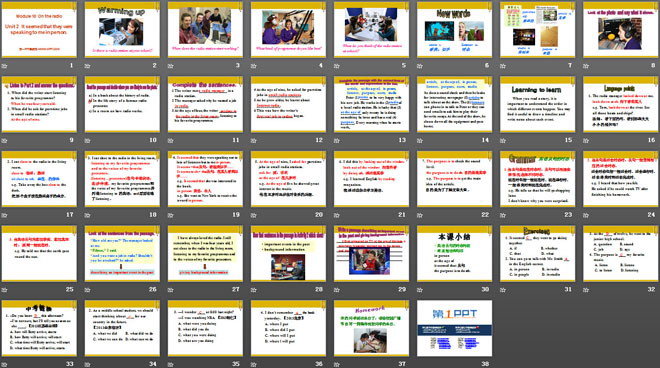Click the transition star icon under slide 32
This screenshot has height=368, width=660.
point(586,290)
